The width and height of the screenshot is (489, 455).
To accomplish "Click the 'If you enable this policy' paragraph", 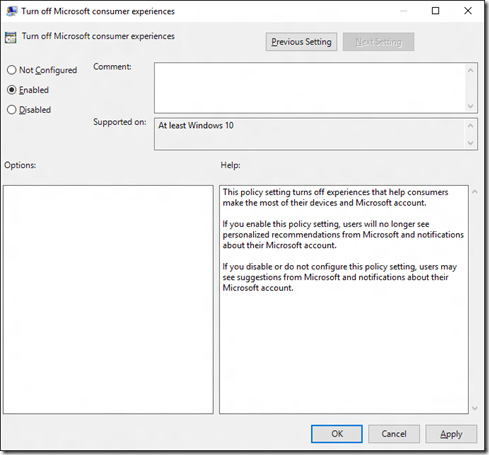I will pyautogui.click(x=343, y=235).
